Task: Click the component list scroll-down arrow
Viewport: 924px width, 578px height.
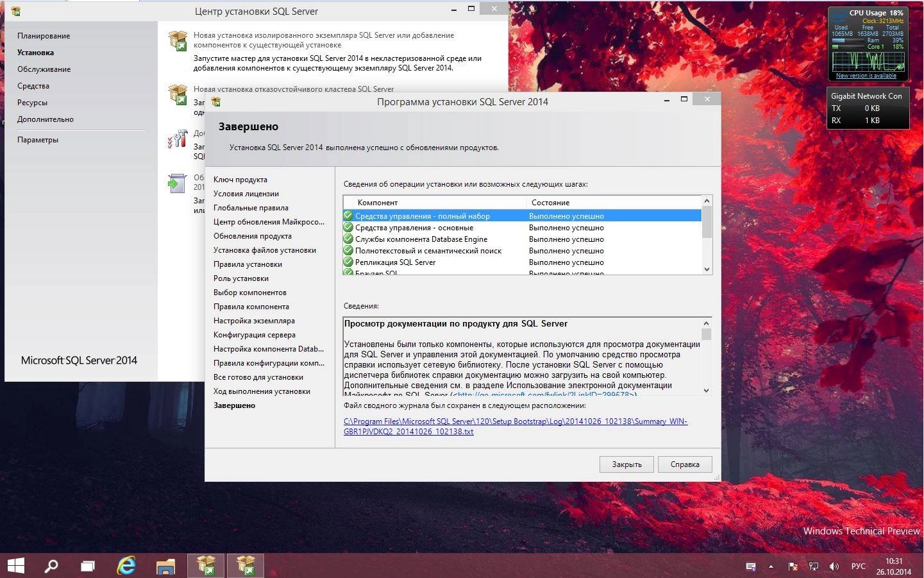Action: click(x=707, y=269)
